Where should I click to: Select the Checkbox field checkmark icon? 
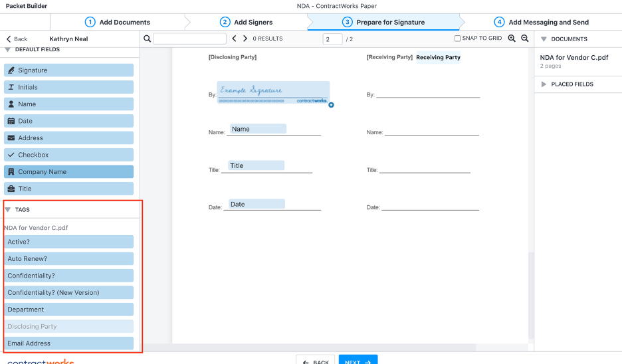(x=11, y=155)
